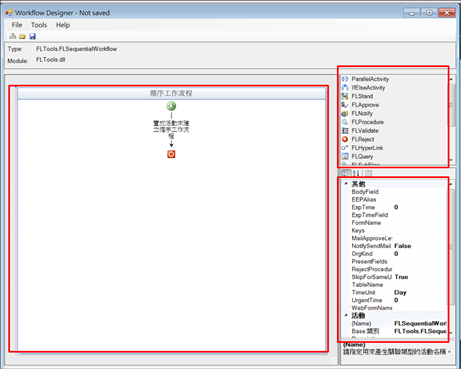Select the FLProcedure magnifier icon
Screen dimensions: 461x369
pyautogui.click(x=345, y=122)
